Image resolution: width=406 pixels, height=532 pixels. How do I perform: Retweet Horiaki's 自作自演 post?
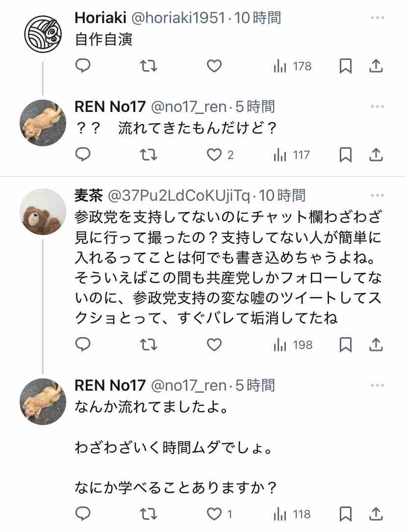[x=149, y=66]
